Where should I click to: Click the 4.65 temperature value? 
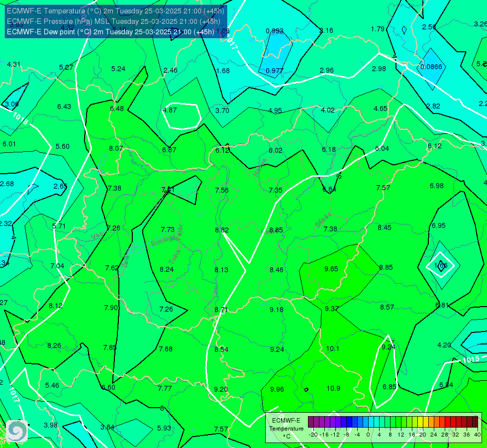[381, 109]
